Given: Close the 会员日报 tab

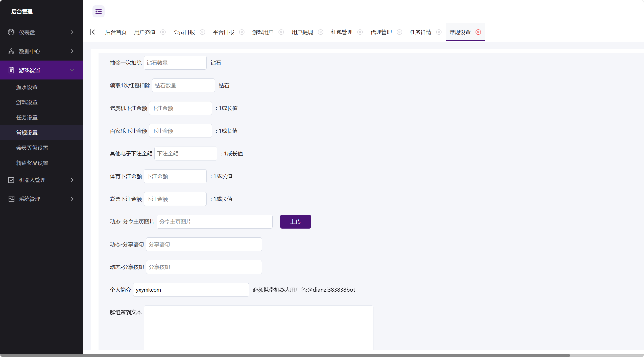Looking at the screenshot, I should (x=202, y=32).
